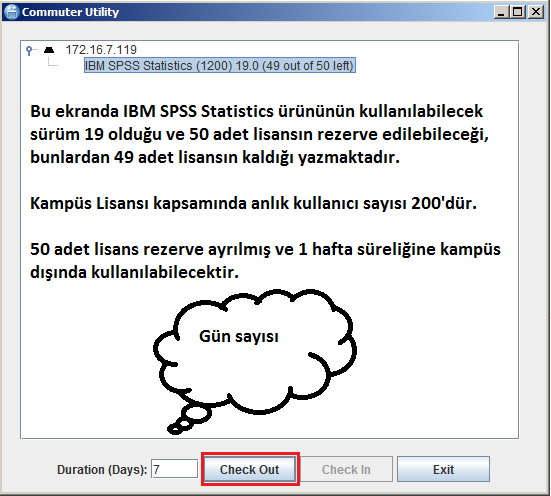Minimize the Commuter Utility window

(x=501, y=12)
